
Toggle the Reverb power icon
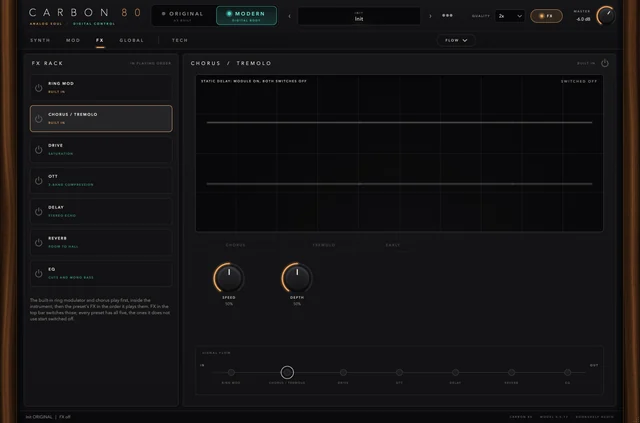(x=38, y=243)
